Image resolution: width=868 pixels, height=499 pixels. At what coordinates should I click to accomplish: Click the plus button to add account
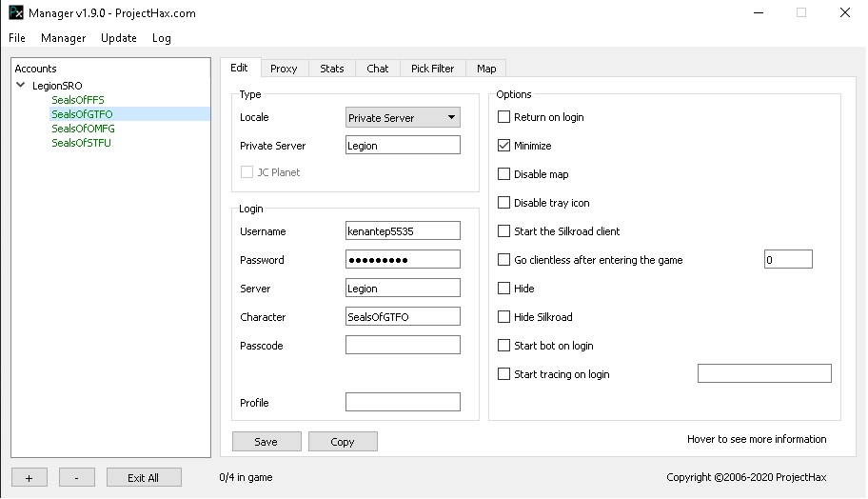30,477
